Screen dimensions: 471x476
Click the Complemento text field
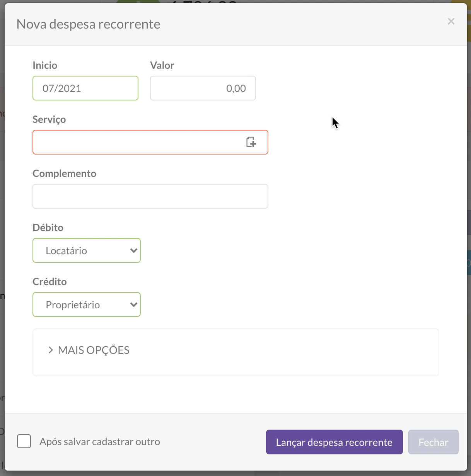pyautogui.click(x=150, y=196)
